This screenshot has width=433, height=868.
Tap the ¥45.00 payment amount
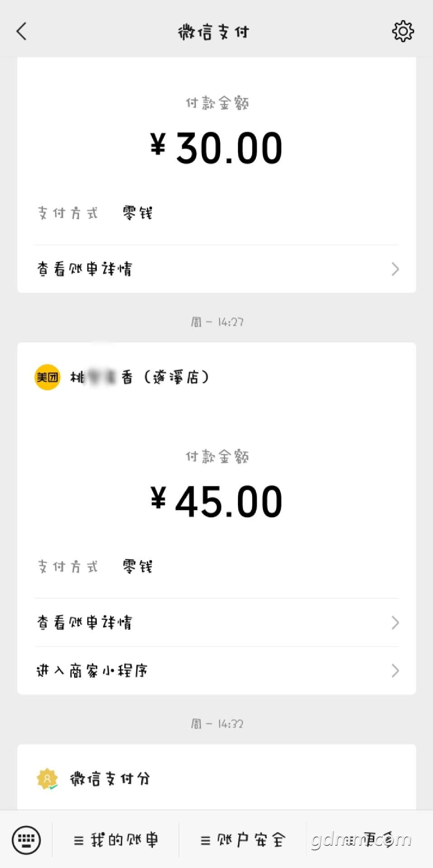[217, 501]
